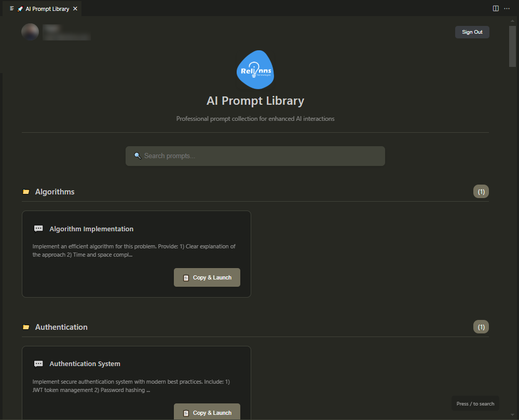Click the AI Prompt Library page title
Viewport: 519px width, 420px height.
tap(255, 101)
